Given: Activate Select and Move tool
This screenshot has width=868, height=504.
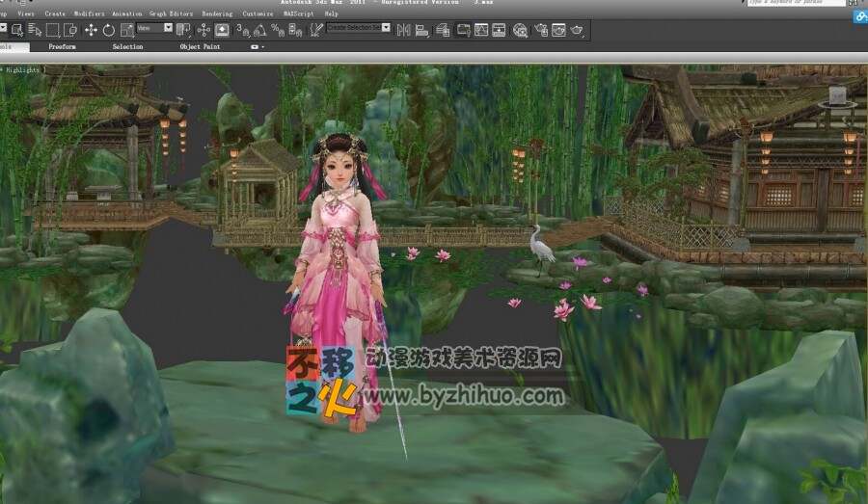Looking at the screenshot, I should 91,30.
